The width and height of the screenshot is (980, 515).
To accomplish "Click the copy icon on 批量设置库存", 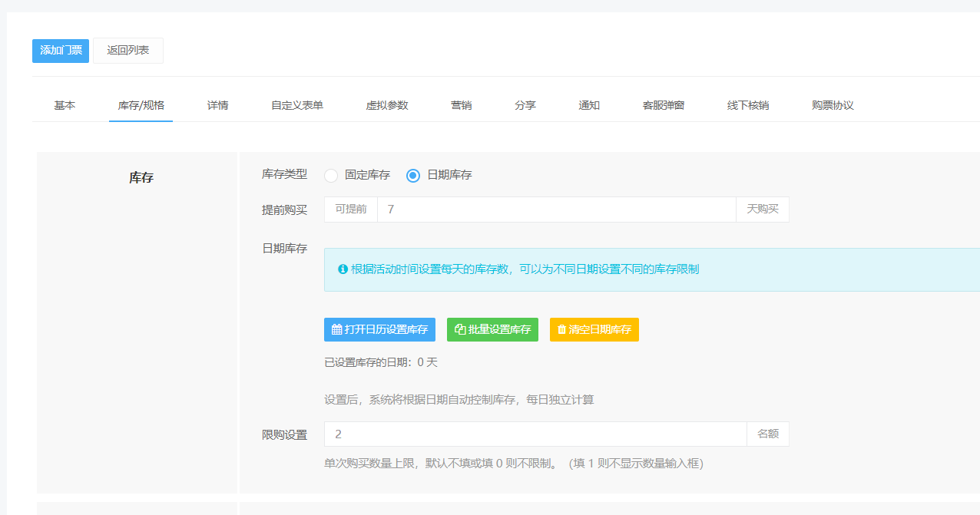I will 460,330.
